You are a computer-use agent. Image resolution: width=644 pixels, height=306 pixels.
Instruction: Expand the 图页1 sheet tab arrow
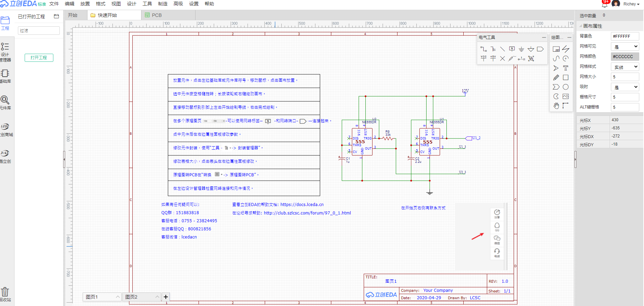[x=118, y=297]
